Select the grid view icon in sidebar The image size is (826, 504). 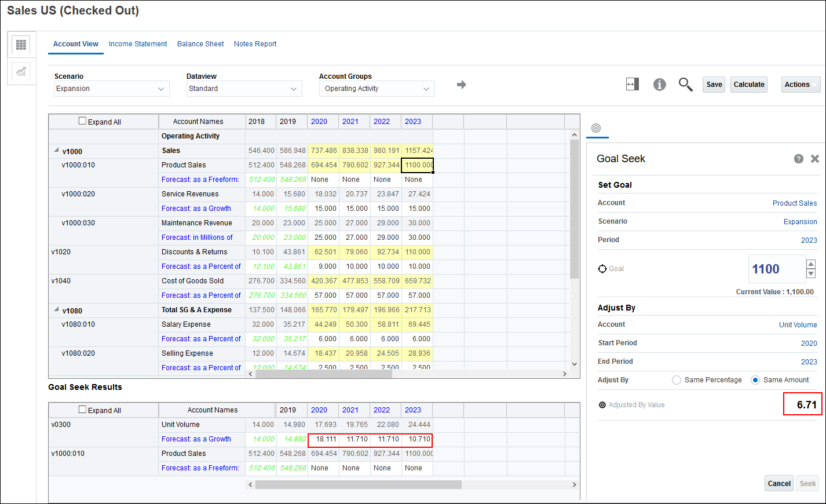(21, 45)
